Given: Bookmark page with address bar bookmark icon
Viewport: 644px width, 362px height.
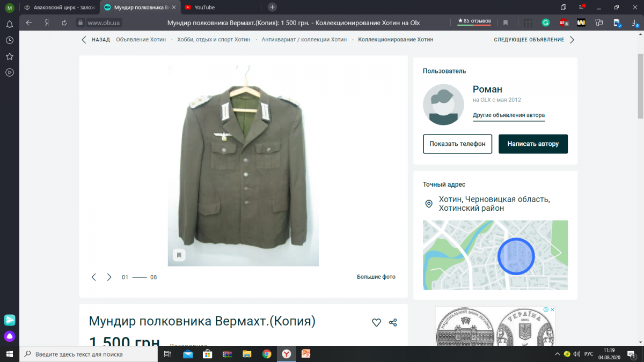Looking at the screenshot, I should [506, 23].
